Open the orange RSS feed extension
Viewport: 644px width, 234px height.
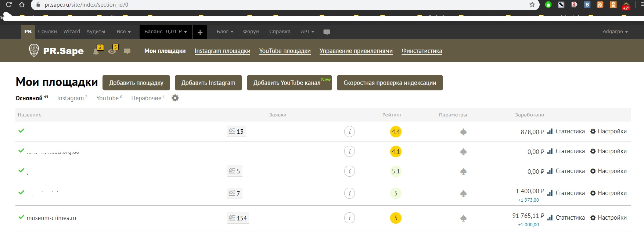pyautogui.click(x=600, y=5)
